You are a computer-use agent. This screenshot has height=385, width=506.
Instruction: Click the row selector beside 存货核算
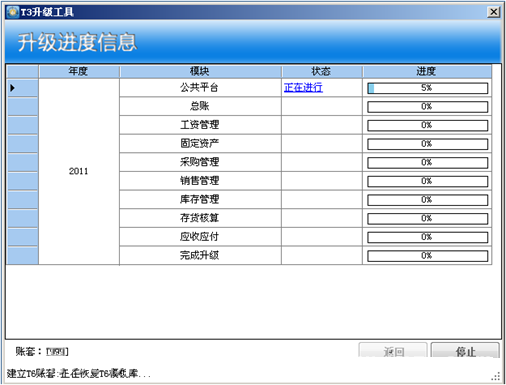[x=22, y=219]
